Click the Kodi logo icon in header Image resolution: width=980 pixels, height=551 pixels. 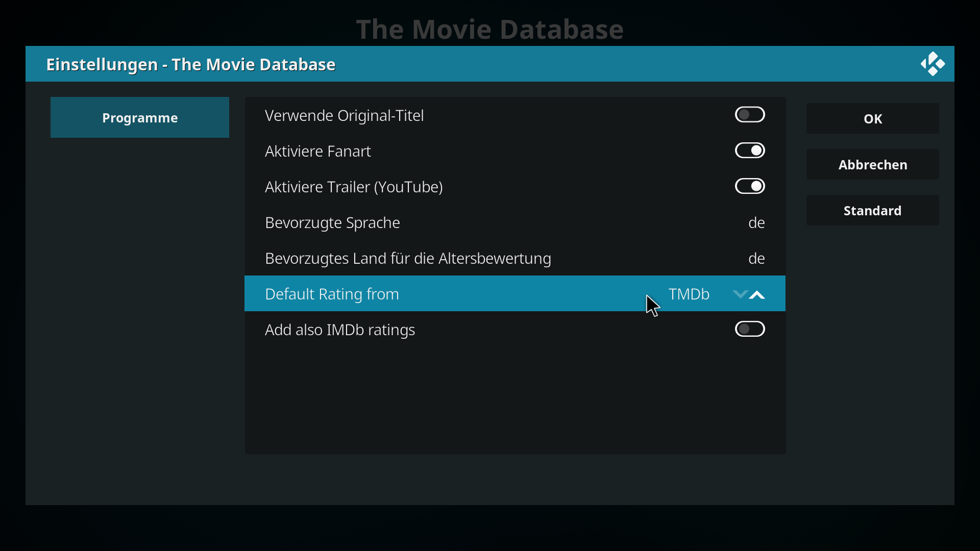933,64
